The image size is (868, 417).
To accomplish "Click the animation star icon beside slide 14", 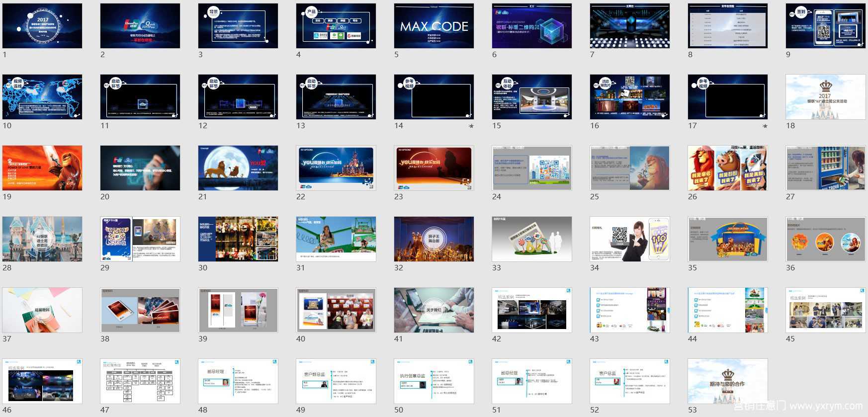I will click(x=471, y=126).
